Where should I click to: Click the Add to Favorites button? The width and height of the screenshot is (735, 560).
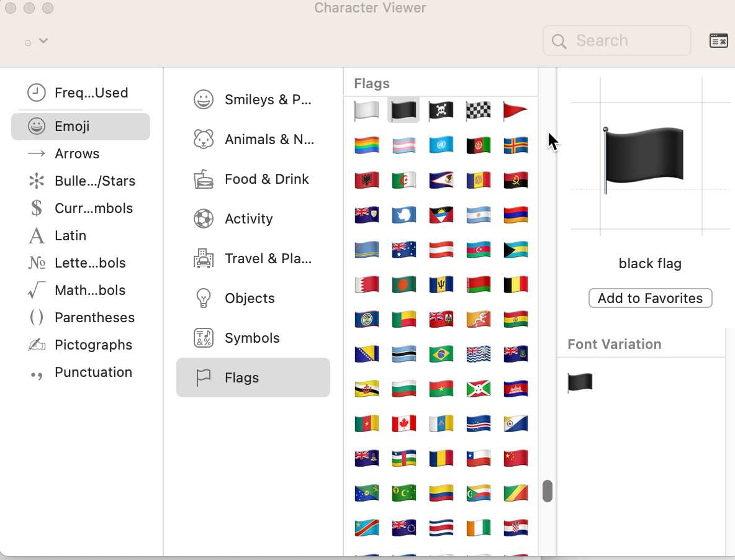[650, 298]
